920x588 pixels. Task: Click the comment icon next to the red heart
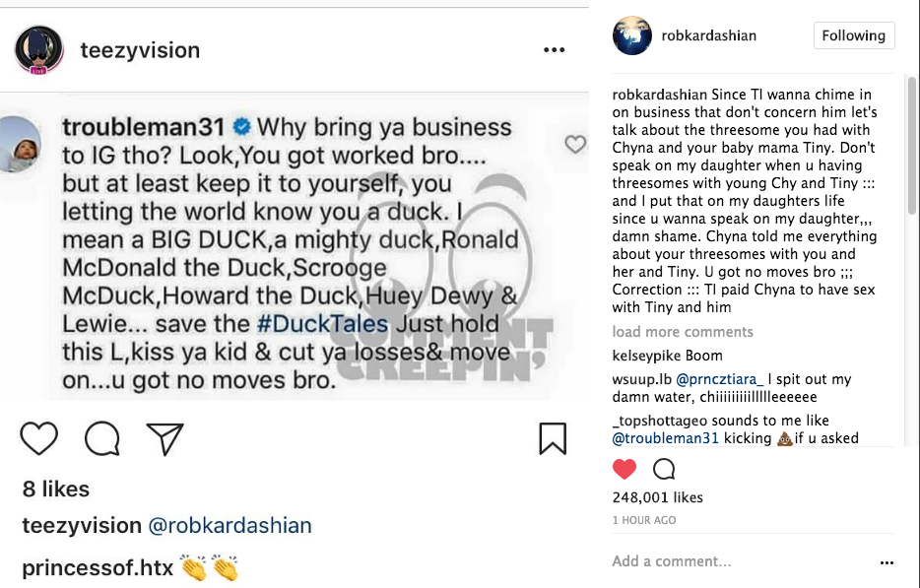pos(665,470)
